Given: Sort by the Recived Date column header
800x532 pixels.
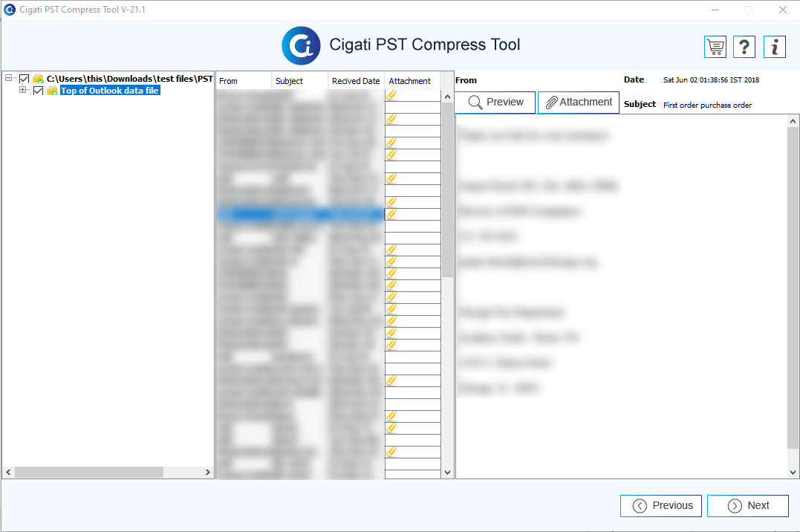Looking at the screenshot, I should 356,81.
